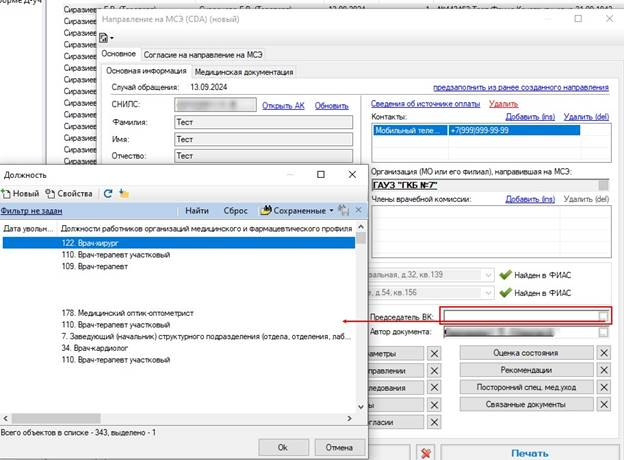
Task: Click the horizontal scrollbar thumb in the Должность list
Action: tap(56, 419)
